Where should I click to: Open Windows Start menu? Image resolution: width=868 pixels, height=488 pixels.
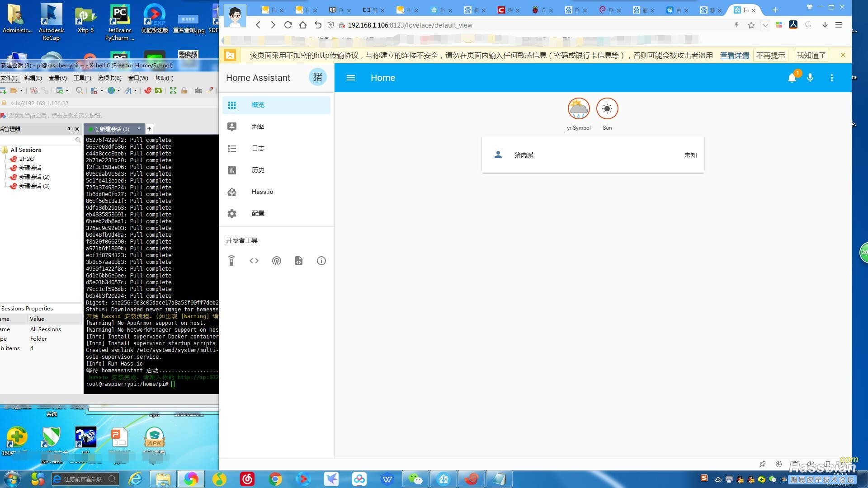[x=12, y=479]
